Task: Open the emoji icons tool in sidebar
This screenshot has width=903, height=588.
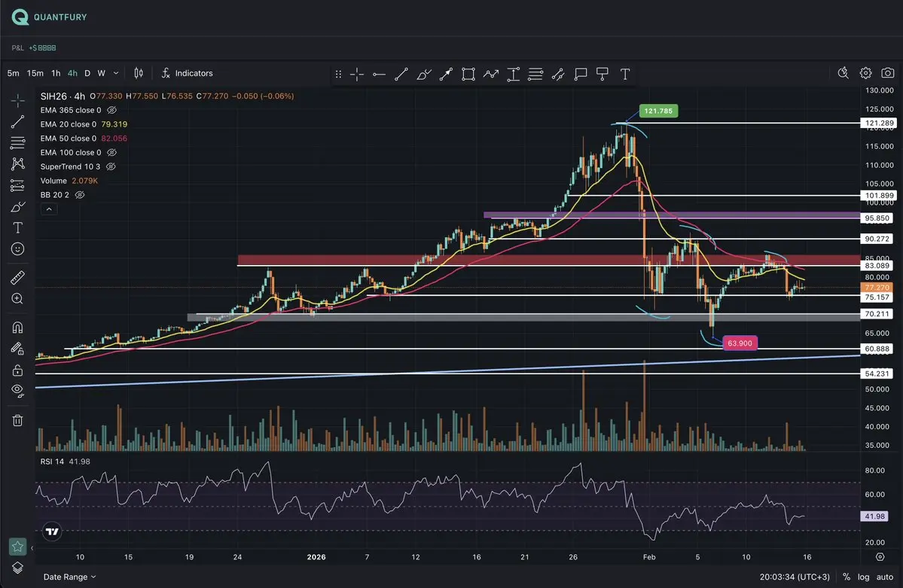Action: tap(18, 248)
